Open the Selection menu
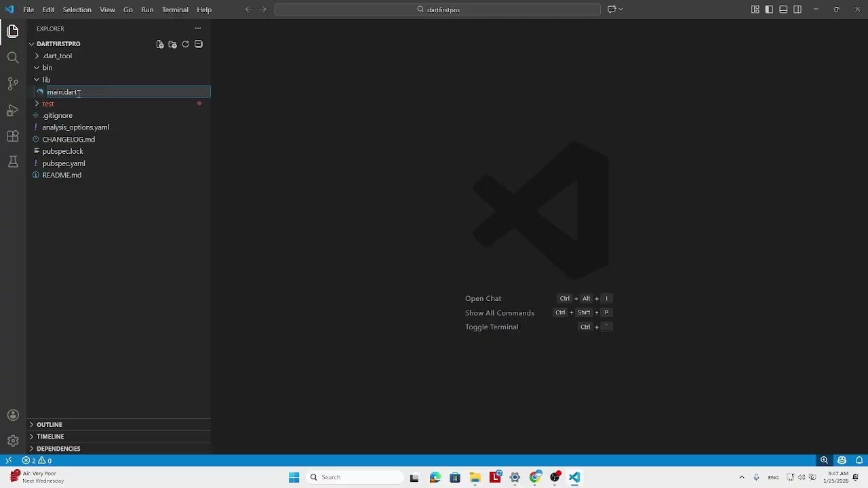 pyautogui.click(x=77, y=9)
